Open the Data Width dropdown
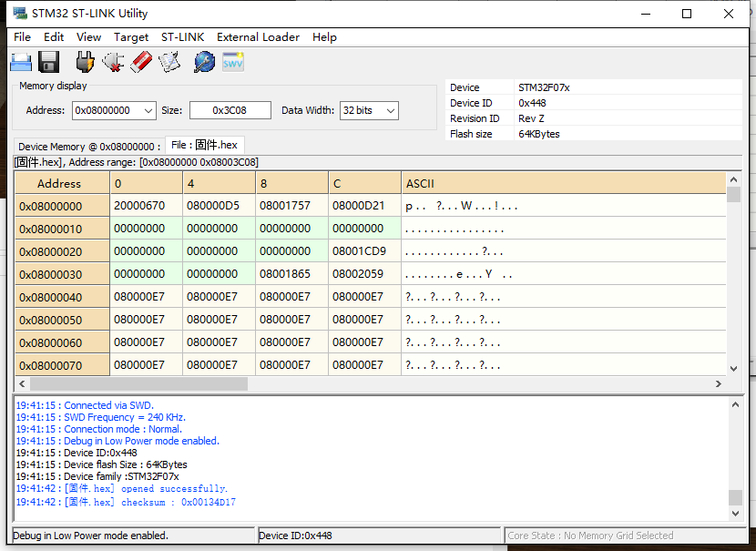 (x=391, y=110)
